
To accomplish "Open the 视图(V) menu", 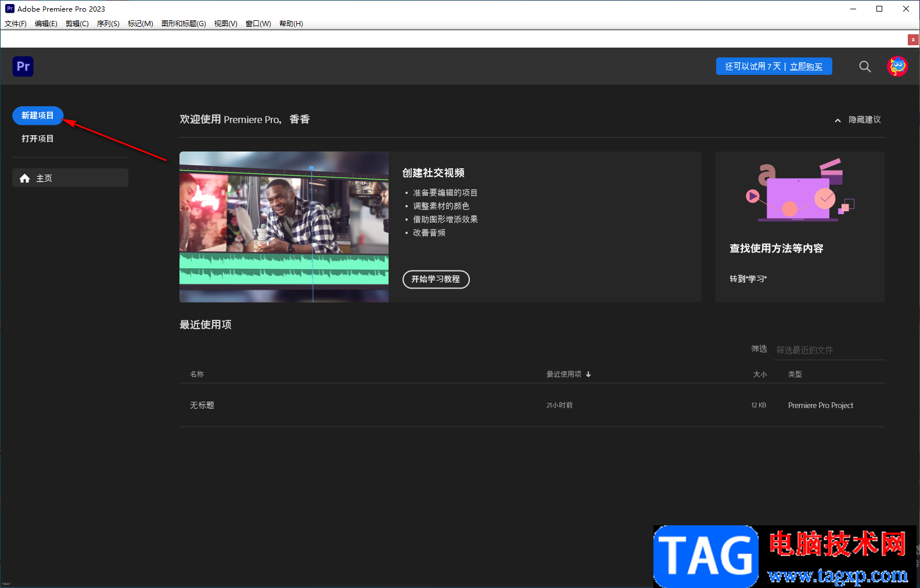I will tap(225, 24).
